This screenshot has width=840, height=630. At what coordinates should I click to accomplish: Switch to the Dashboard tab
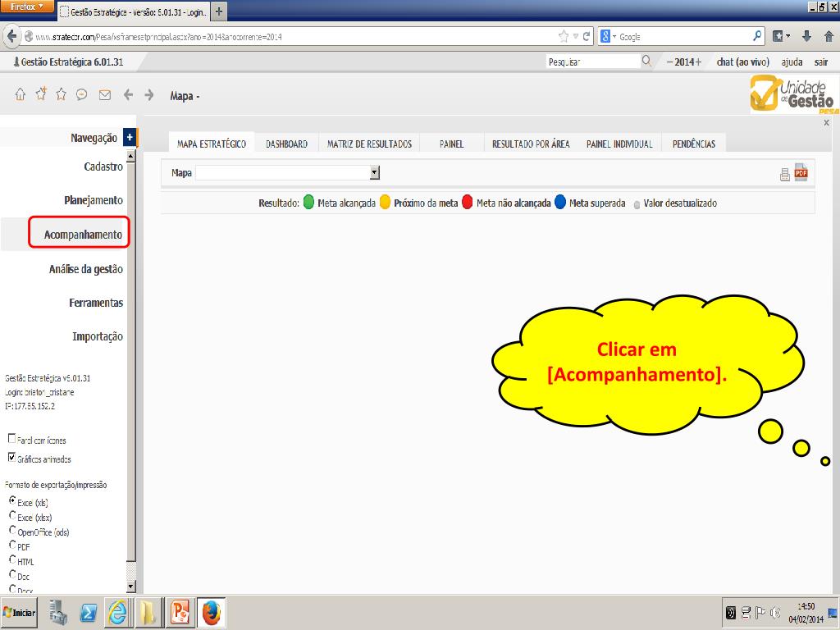click(286, 144)
